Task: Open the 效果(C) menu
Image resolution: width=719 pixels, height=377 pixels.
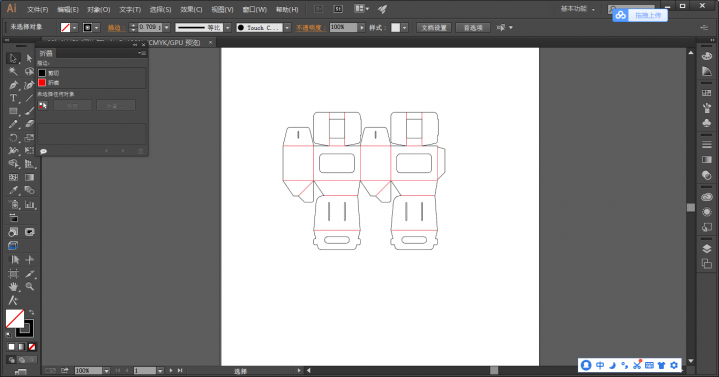Action: (191, 9)
